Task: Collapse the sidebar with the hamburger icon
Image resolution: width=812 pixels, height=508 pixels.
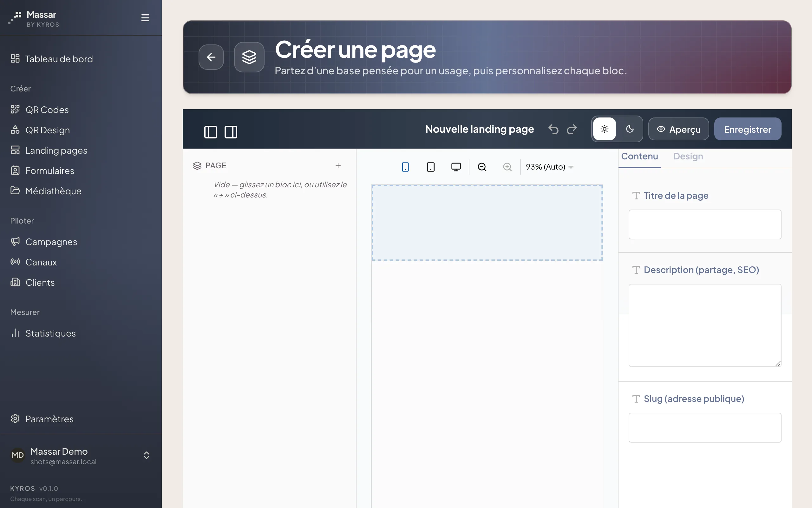Action: pyautogui.click(x=145, y=17)
